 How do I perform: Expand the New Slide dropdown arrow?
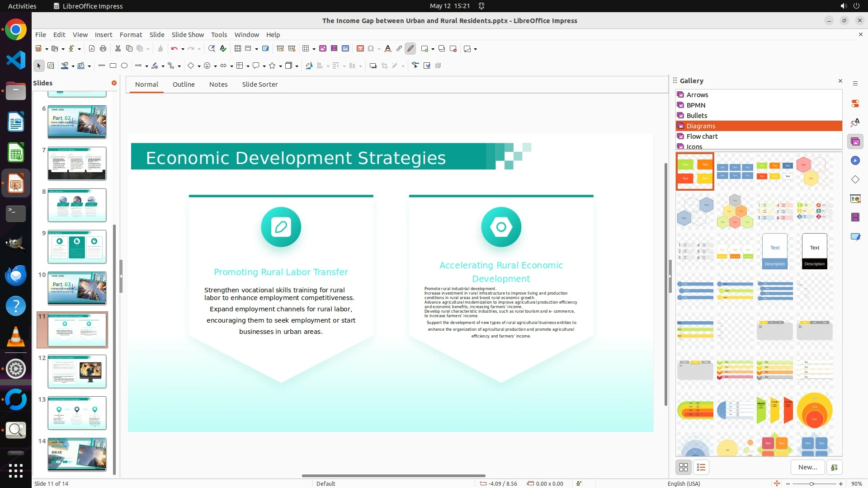click(x=433, y=49)
